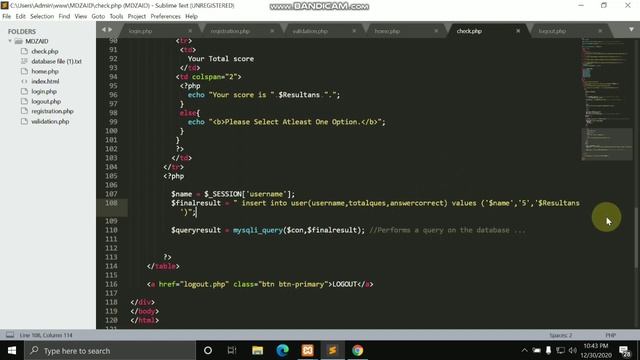The width and height of the screenshot is (640, 360).
Task: Close the validation.php tab
Action: 354,31
